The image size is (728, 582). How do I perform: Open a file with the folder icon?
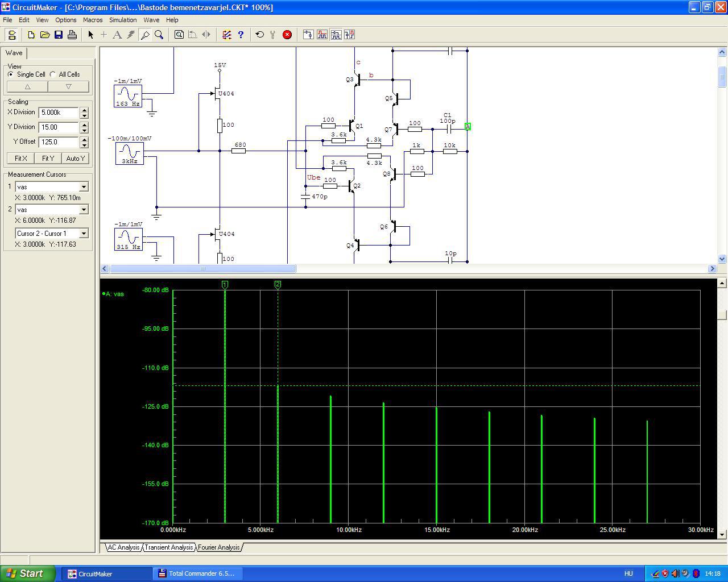(x=45, y=35)
